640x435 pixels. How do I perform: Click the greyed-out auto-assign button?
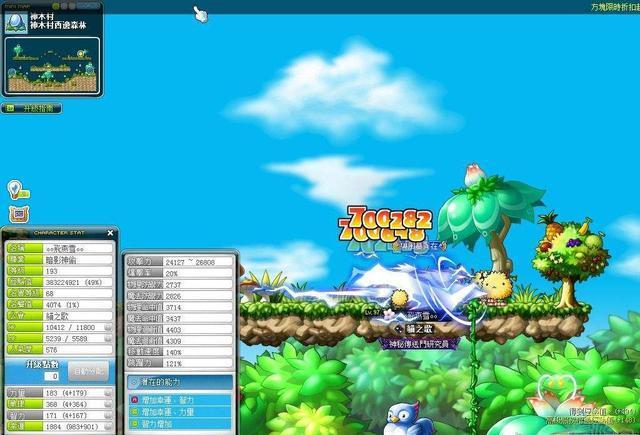[89, 371]
